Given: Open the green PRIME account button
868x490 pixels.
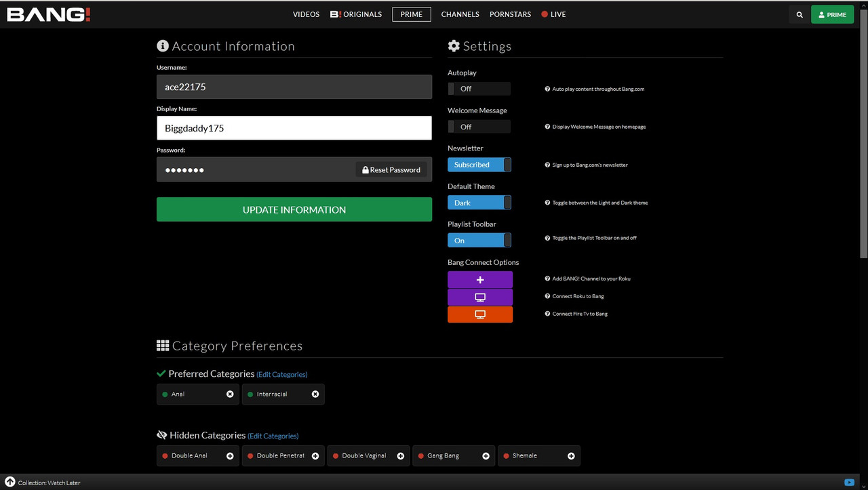Looking at the screenshot, I should pyautogui.click(x=832, y=14).
